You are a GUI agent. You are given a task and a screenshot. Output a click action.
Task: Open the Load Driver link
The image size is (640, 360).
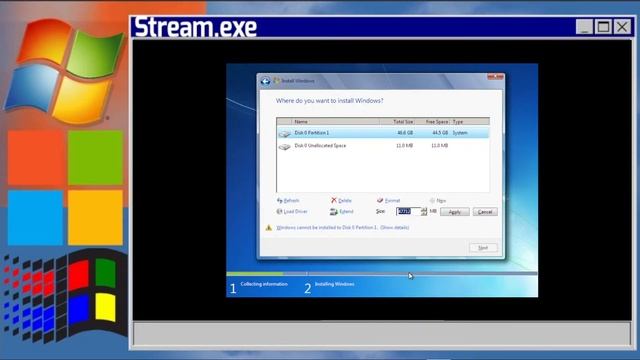296,211
